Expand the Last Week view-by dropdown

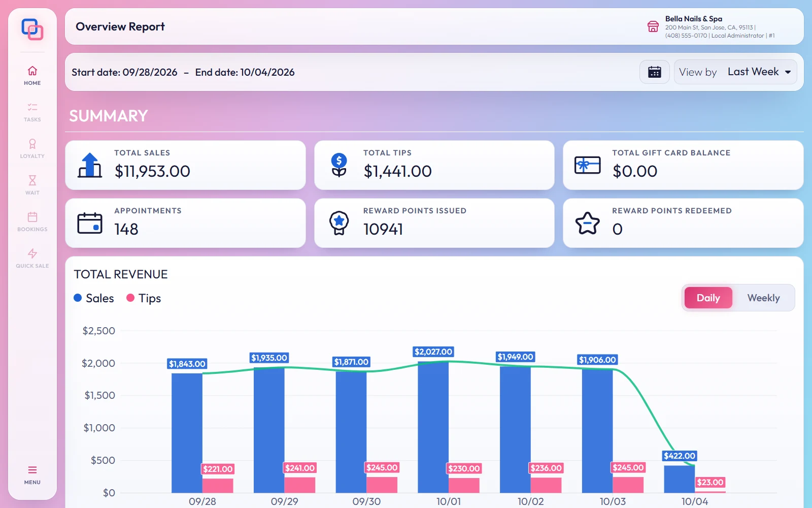point(736,72)
